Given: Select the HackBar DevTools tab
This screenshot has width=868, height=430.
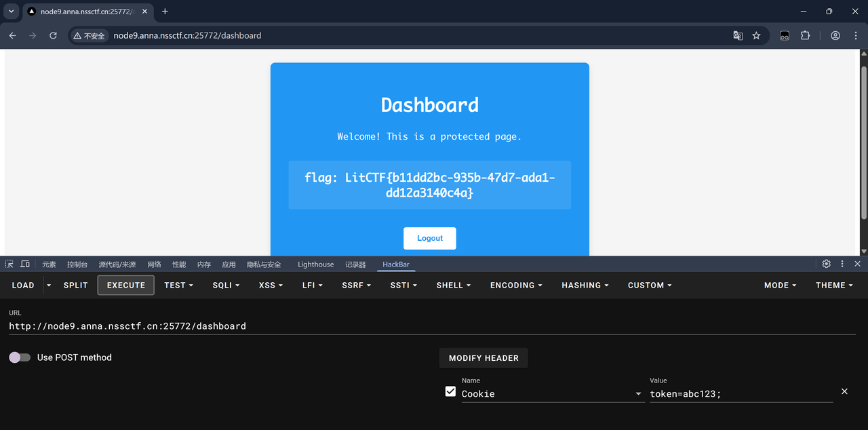Looking at the screenshot, I should [396, 265].
